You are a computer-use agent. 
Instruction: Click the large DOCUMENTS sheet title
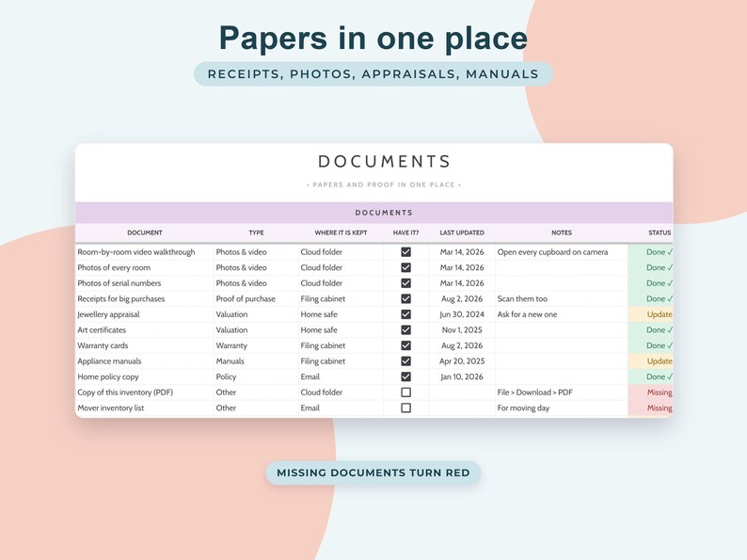pos(385,162)
